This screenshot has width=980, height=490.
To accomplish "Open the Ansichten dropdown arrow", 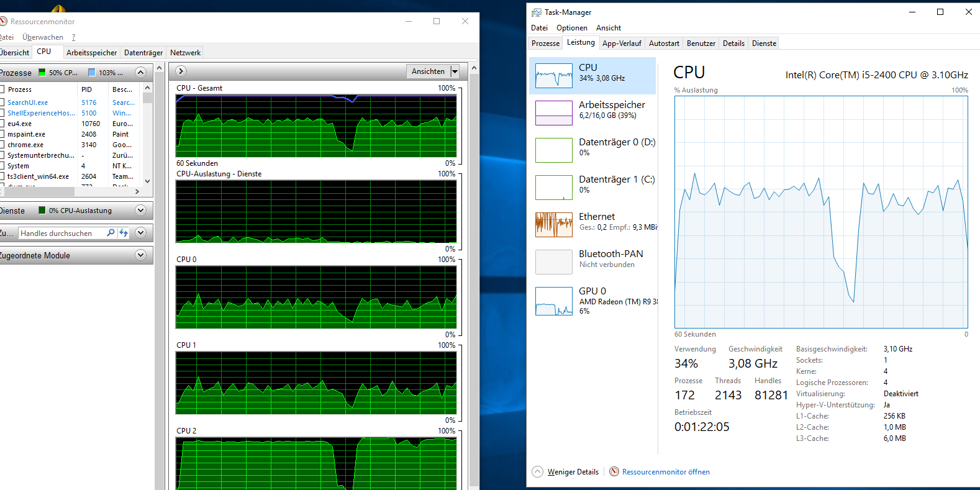I will click(x=455, y=71).
